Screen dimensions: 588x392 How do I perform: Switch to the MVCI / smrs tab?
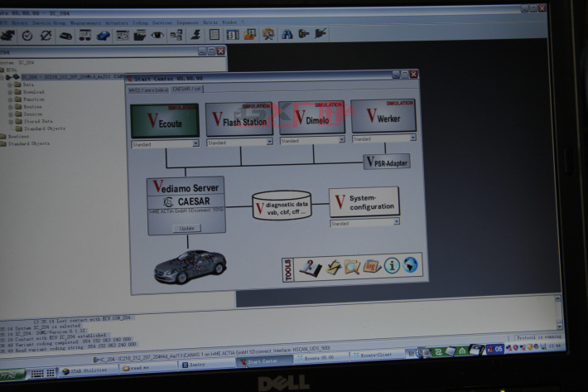click(148, 90)
